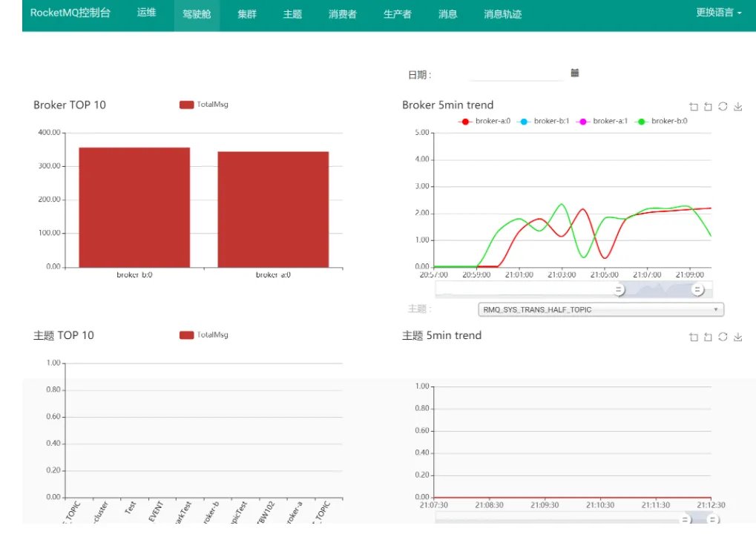Screen dimensions: 756x537
Task: Switch to the 集群 tab
Action: coord(247,14)
